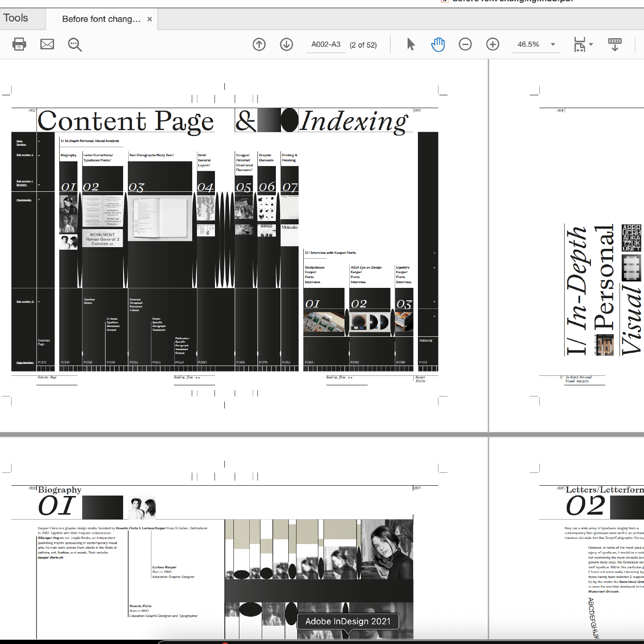Click the Content Page heading on the spread
The height and width of the screenshot is (644, 644).
point(126,121)
